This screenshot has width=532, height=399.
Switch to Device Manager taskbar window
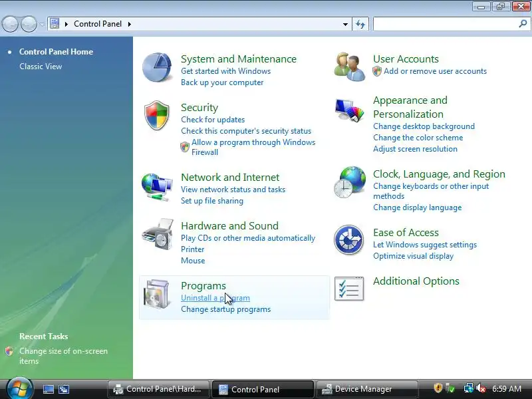coord(367,389)
